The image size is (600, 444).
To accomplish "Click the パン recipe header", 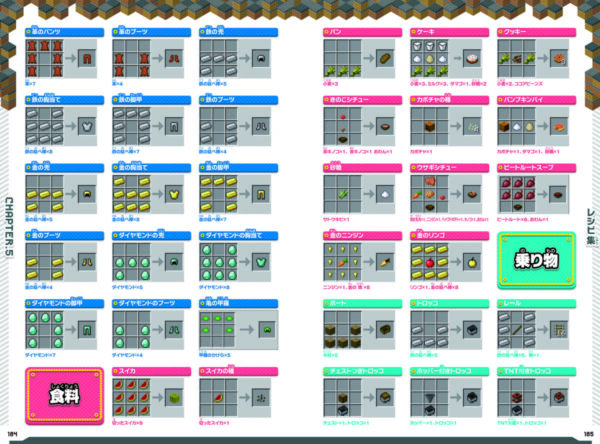I will [x=362, y=32].
